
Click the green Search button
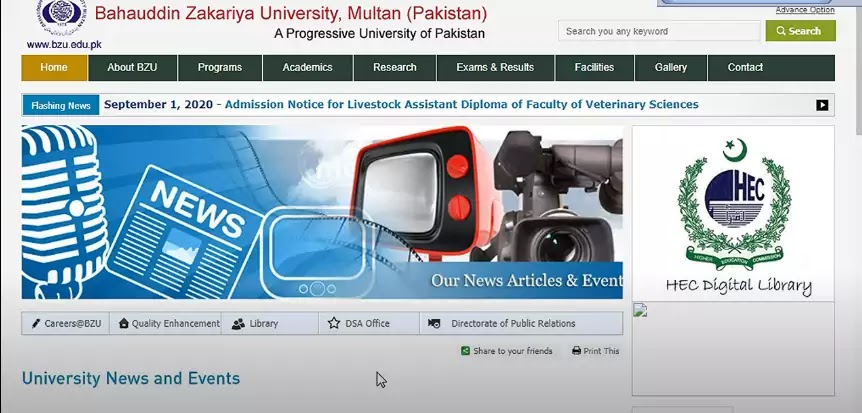click(800, 31)
